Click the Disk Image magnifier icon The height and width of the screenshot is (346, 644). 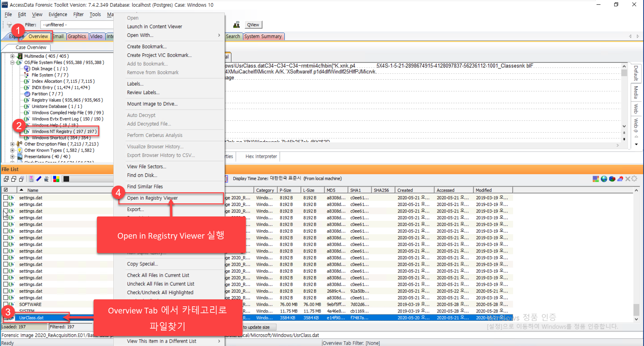coord(27,68)
